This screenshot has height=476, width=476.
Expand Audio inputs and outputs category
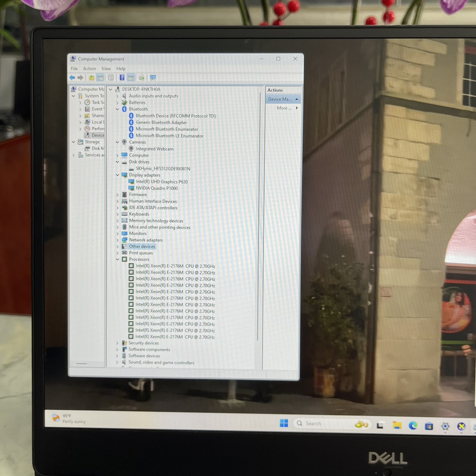118,96
